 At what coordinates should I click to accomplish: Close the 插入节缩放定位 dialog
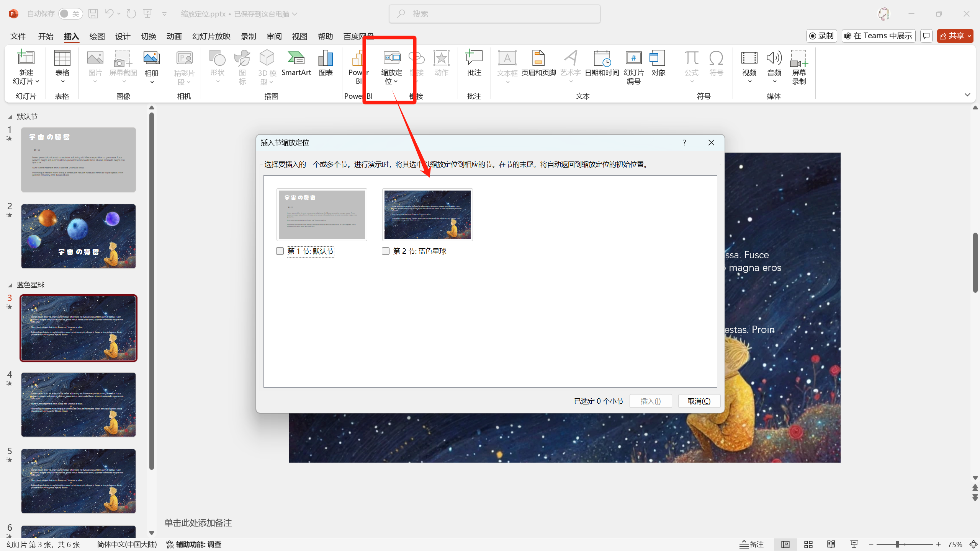(711, 142)
